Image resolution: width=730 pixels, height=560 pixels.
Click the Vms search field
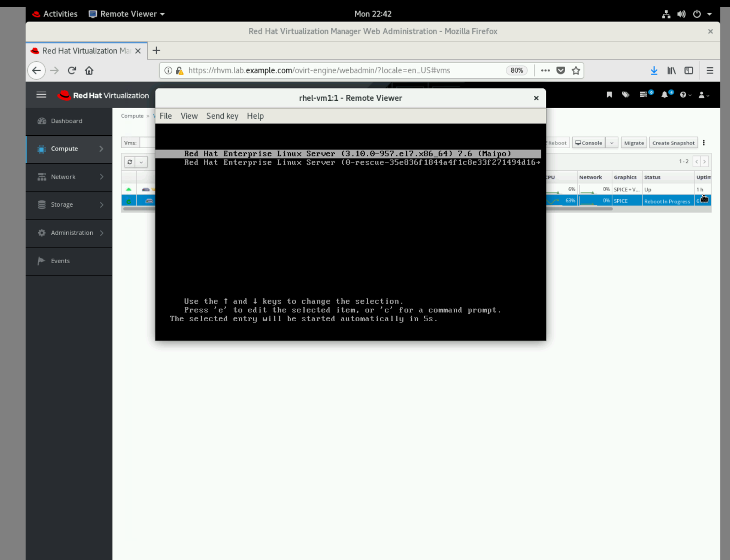click(x=147, y=143)
